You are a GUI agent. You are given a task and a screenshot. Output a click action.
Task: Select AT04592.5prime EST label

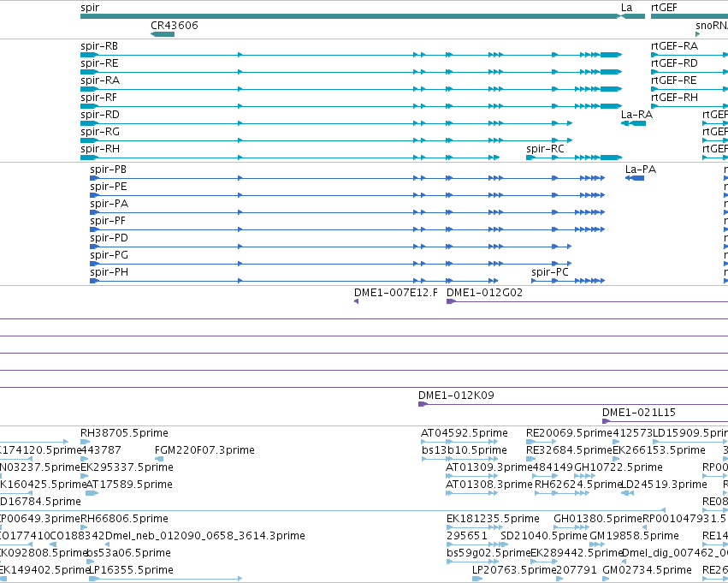point(465,433)
